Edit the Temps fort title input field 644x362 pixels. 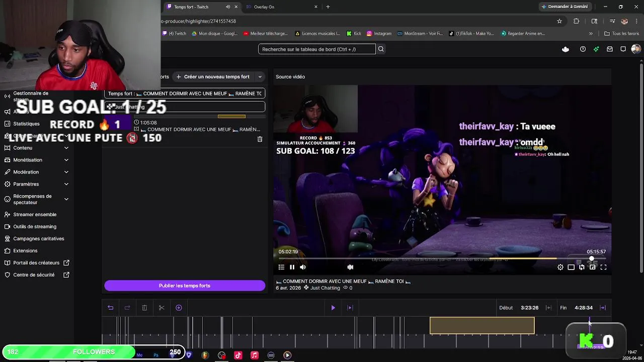pyautogui.click(x=185, y=94)
